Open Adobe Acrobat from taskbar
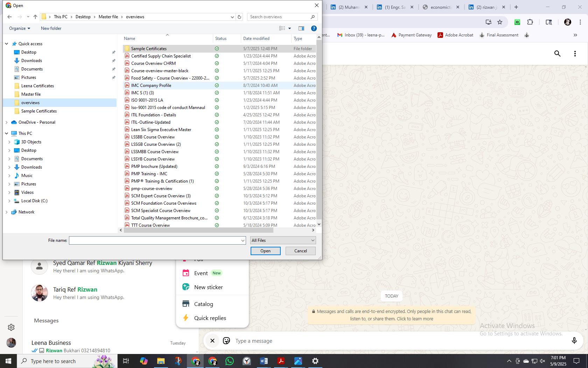The height and width of the screenshot is (368, 588). coord(281,361)
